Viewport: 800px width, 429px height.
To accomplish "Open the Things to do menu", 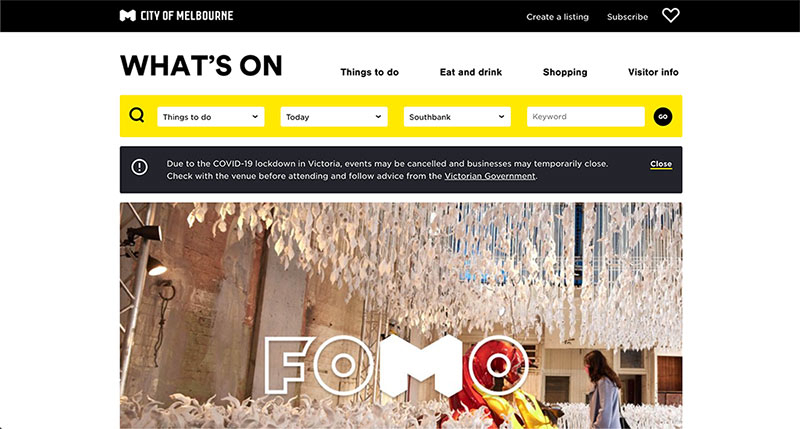I will coord(369,72).
